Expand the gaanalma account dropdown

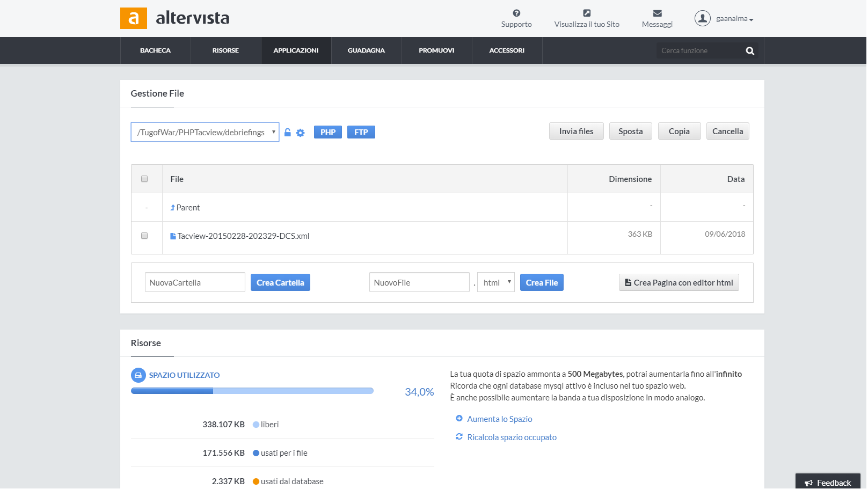735,19
